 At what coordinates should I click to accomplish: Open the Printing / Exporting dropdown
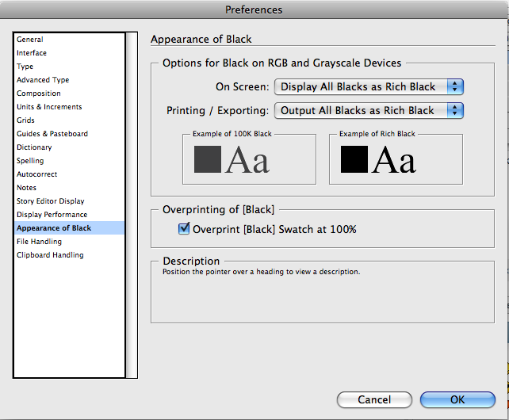pos(369,110)
